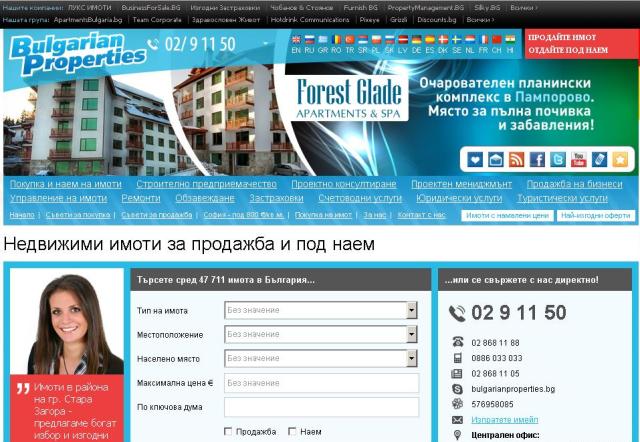Switch language with the EN flag
The height and width of the screenshot is (442, 640).
[296, 43]
